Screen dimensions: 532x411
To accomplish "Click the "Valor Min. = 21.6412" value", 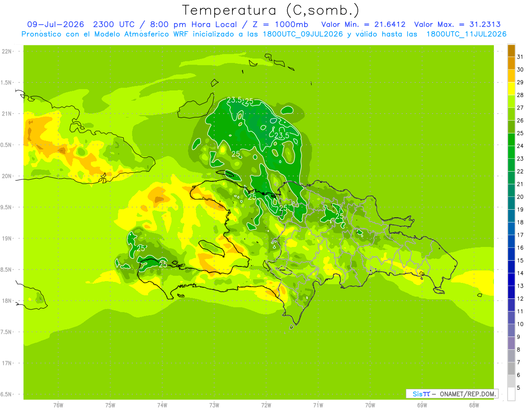I will click(363, 24).
